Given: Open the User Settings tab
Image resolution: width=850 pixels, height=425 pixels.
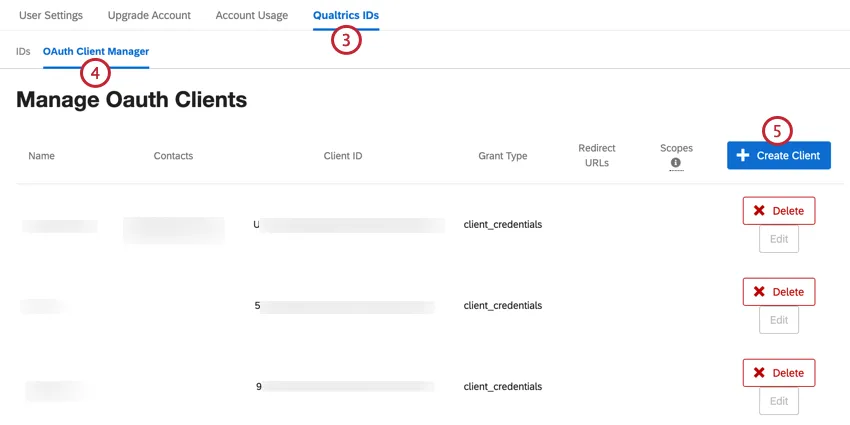Looking at the screenshot, I should 51,15.
